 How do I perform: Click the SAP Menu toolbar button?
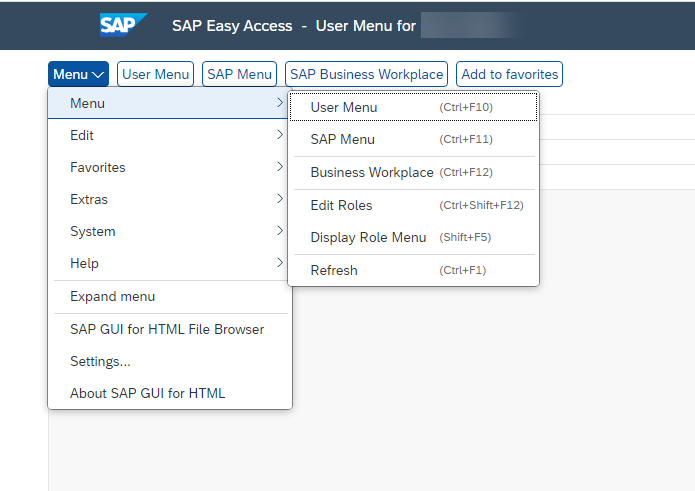[239, 74]
